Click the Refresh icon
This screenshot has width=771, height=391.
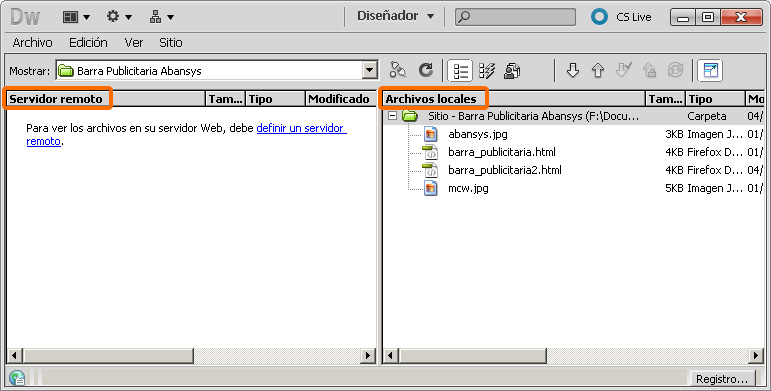426,70
